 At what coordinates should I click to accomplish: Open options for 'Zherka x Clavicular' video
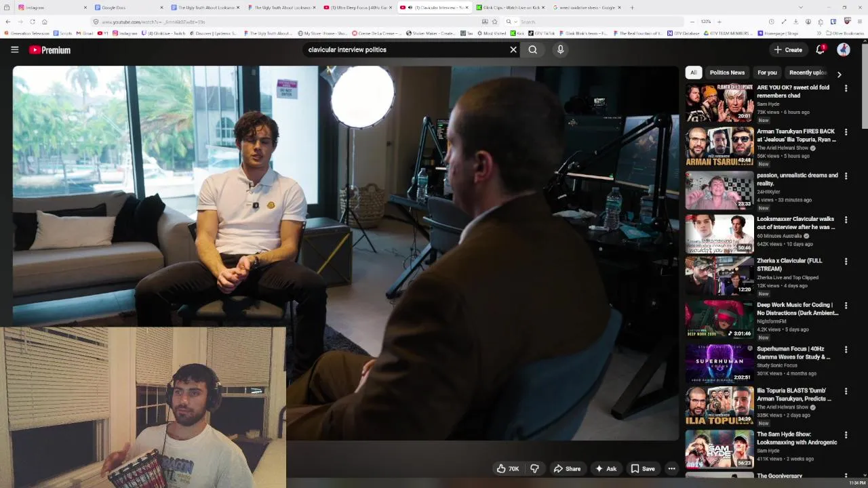846,262
